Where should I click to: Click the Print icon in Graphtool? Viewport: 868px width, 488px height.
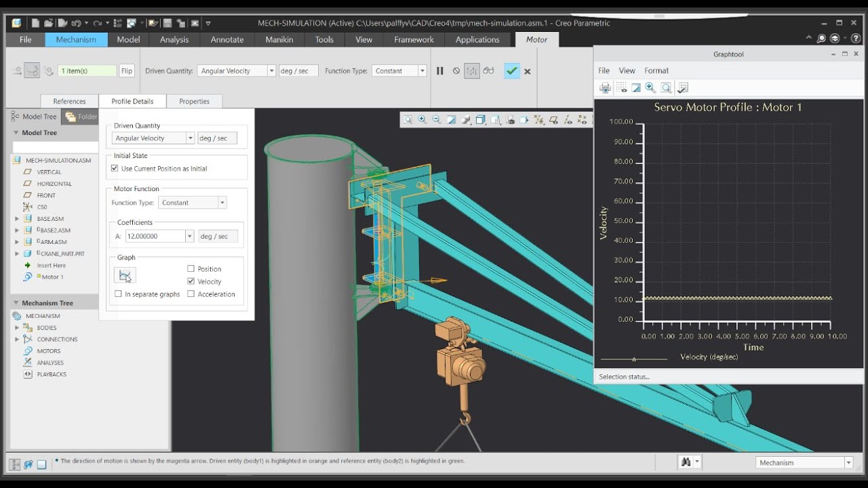606,87
